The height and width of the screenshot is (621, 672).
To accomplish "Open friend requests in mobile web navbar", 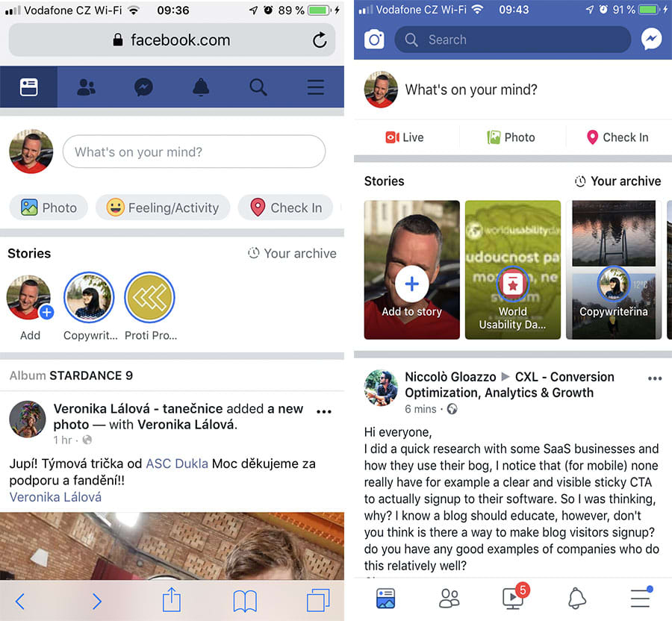I will tap(86, 87).
